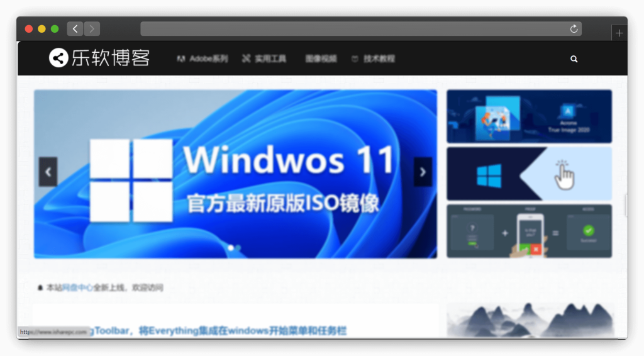The height and width of the screenshot is (356, 644).
Task: Click the bell icon beside the site notice
Action: [40, 288]
